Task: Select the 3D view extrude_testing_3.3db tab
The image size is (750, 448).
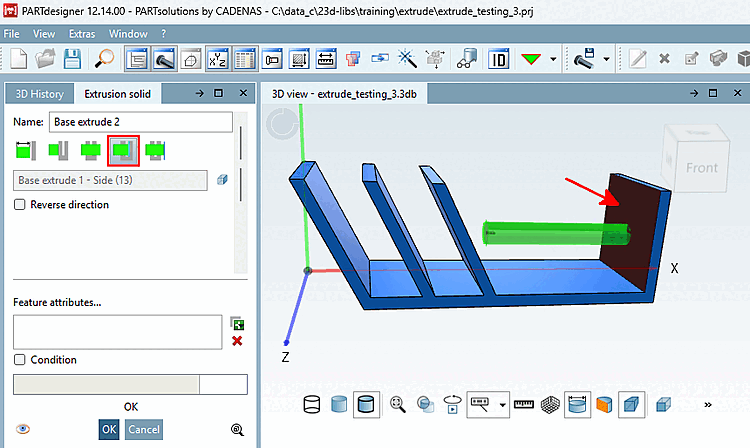Action: point(344,94)
